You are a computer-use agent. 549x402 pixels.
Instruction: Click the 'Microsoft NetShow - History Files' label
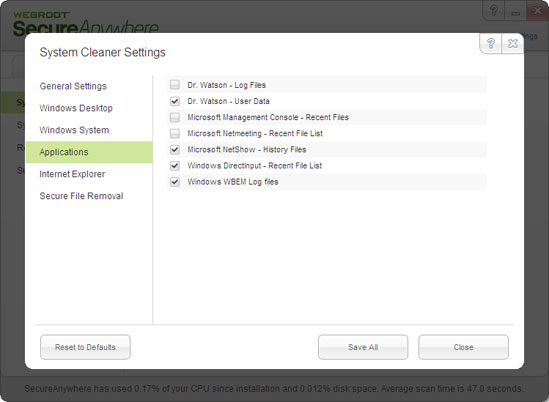[x=247, y=150]
